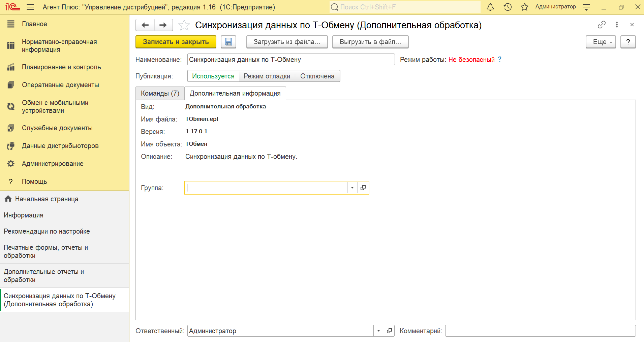Screen dimensions: 644x342
Task: Click Записать и закрыть button
Action: (x=176, y=42)
